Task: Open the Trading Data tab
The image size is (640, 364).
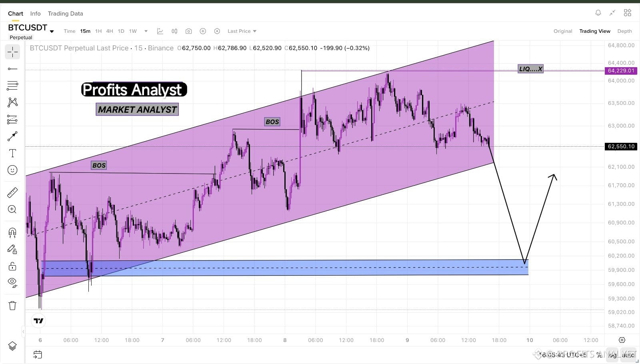Action: [x=66, y=13]
